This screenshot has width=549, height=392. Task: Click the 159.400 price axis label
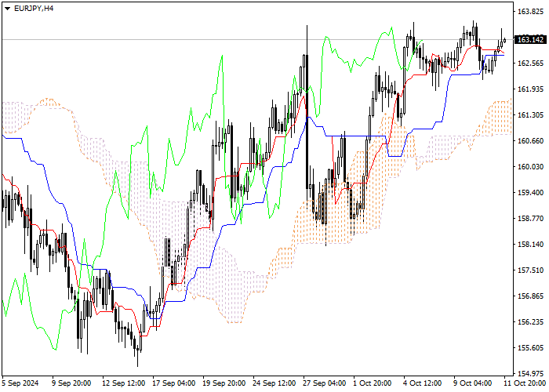coord(530,193)
